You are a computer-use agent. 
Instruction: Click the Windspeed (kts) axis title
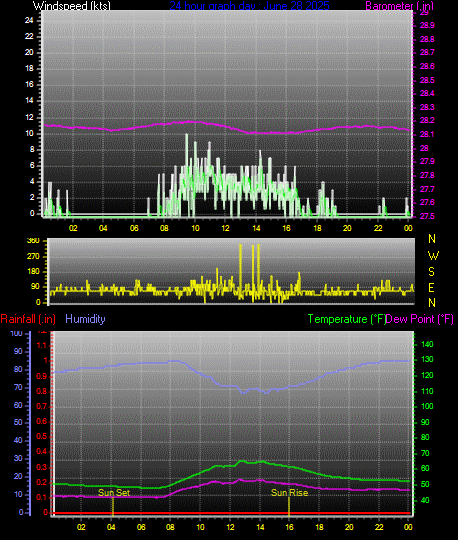coord(72,6)
